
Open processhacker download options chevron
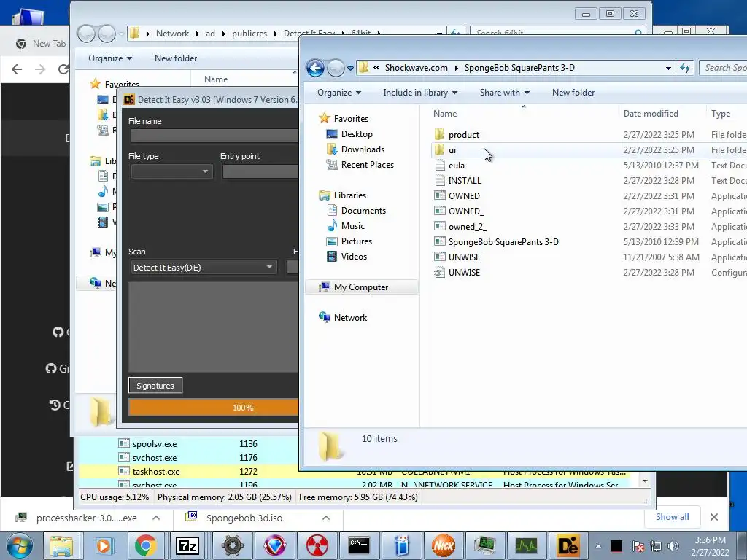point(156,518)
